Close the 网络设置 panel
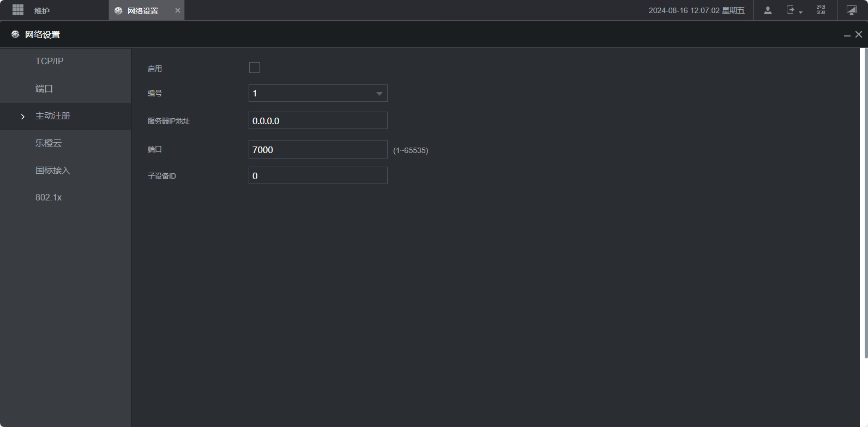This screenshot has height=427, width=868. [x=859, y=34]
